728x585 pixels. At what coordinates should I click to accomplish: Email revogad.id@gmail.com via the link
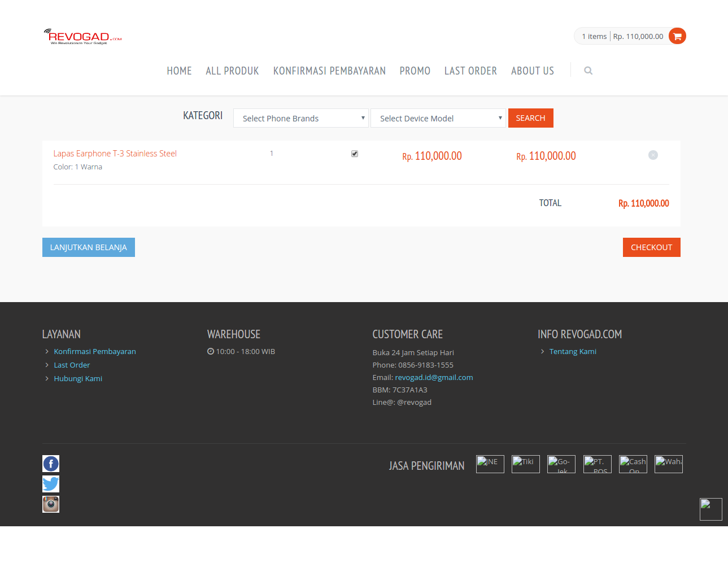[x=434, y=377]
